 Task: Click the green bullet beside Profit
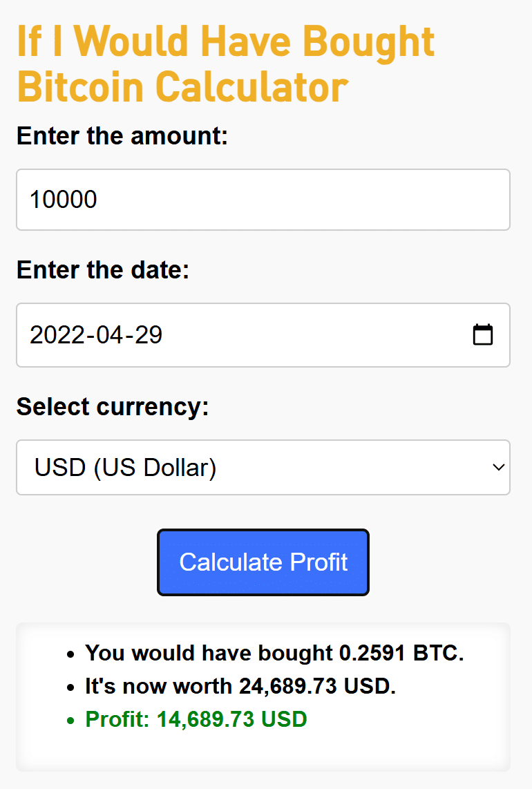[70, 720]
